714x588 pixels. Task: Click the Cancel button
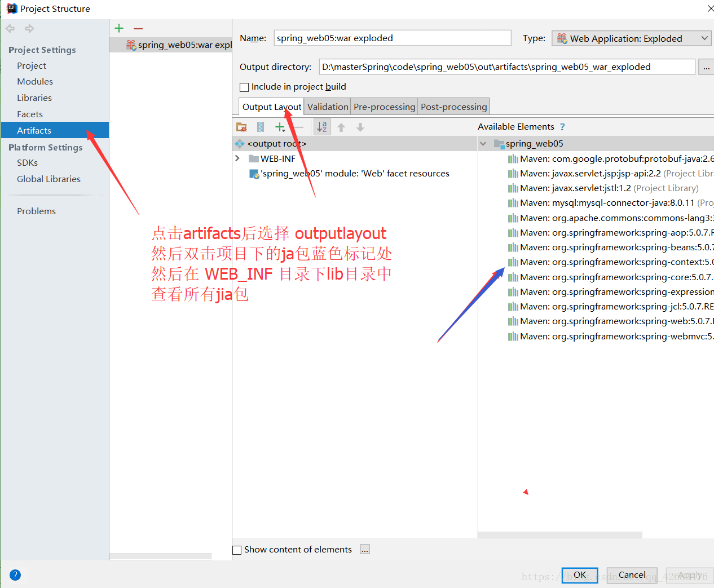pyautogui.click(x=632, y=575)
